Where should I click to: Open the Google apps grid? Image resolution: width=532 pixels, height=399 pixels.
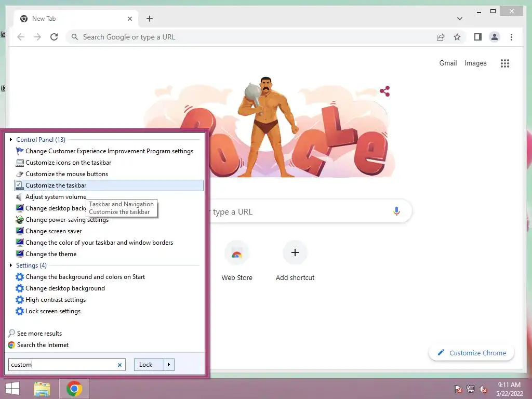point(505,63)
